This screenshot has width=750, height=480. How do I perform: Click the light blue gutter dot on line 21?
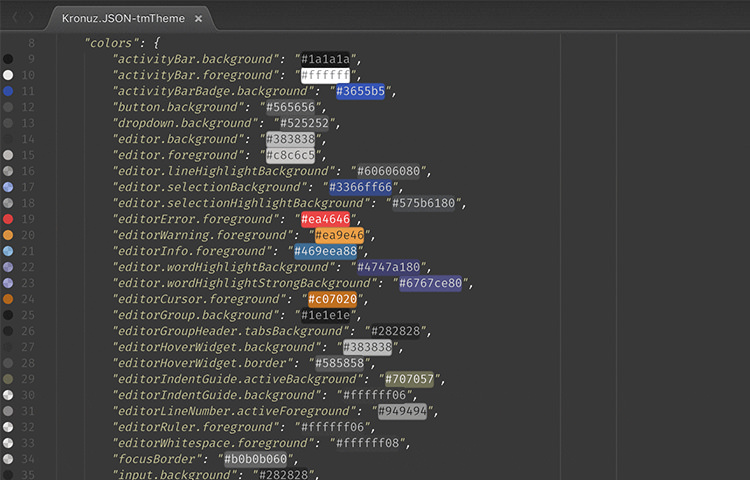pyautogui.click(x=8, y=251)
